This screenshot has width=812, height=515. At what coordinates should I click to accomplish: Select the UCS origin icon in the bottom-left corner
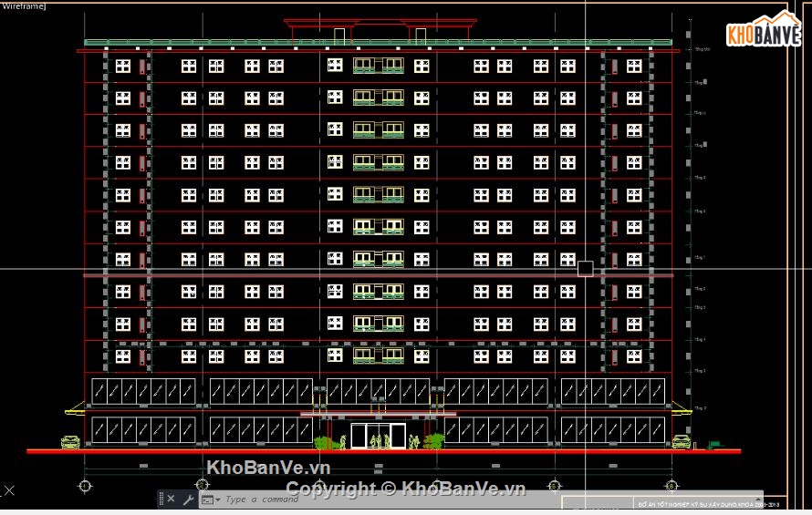pyautogui.click(x=9, y=490)
